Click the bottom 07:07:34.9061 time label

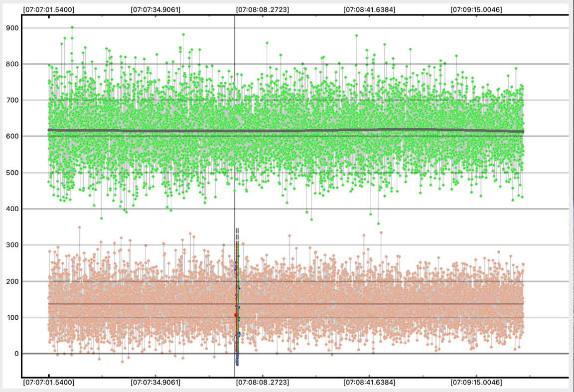click(x=155, y=383)
